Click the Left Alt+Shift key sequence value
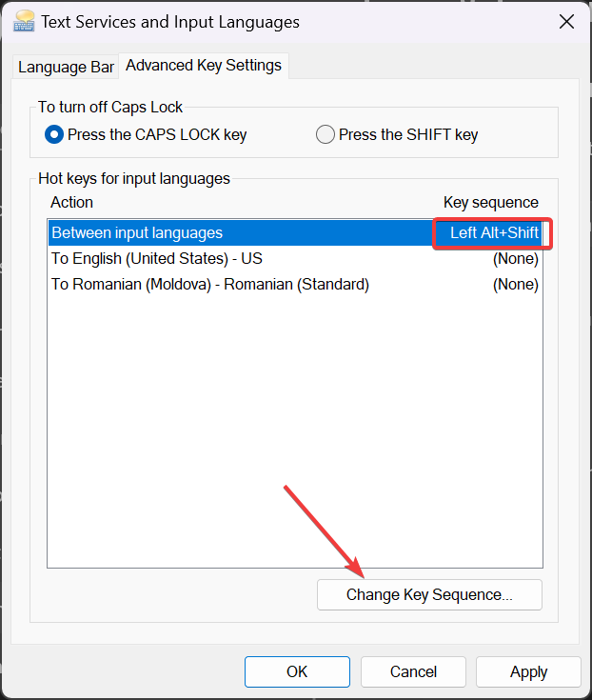 click(x=494, y=232)
